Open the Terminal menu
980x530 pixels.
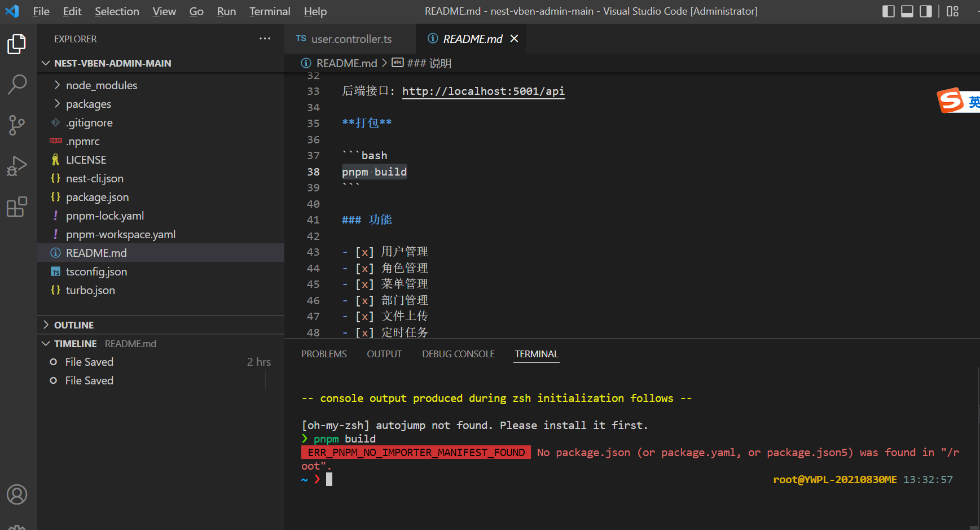click(x=270, y=11)
